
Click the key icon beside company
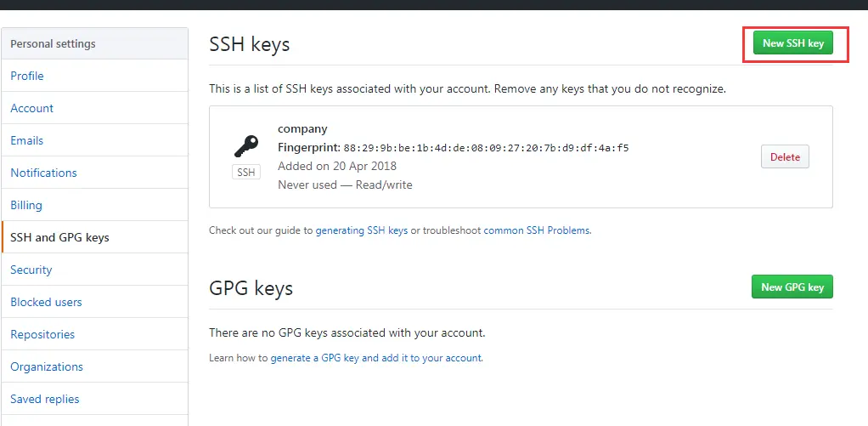[245, 146]
